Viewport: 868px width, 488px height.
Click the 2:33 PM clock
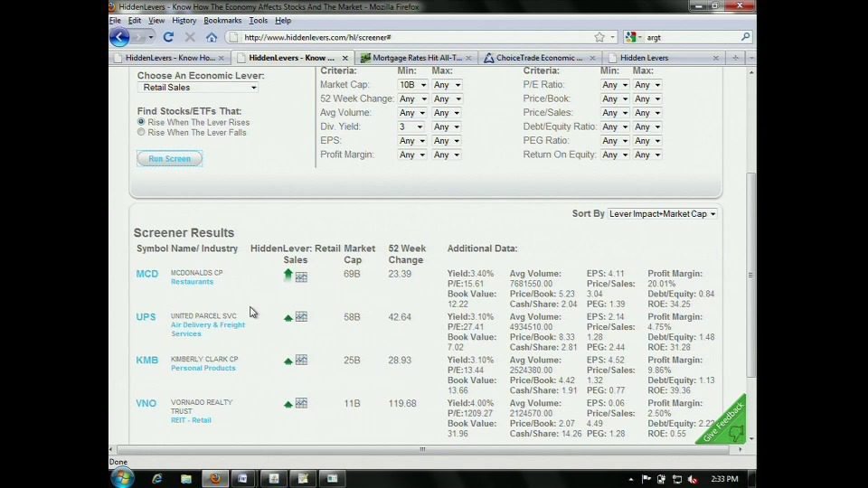pos(724,479)
